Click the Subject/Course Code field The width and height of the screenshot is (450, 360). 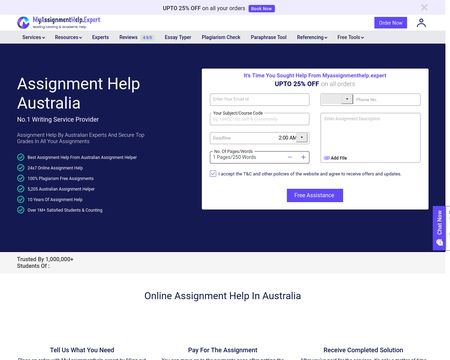[260, 119]
